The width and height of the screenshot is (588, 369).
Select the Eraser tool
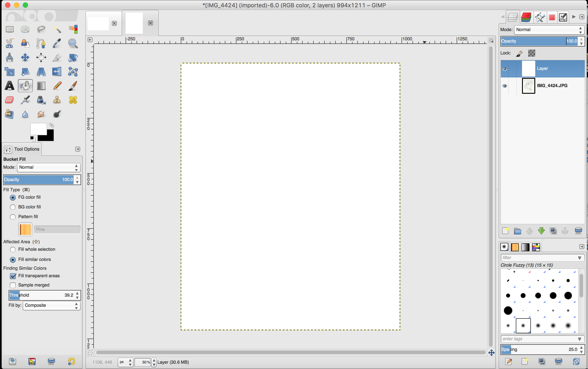(x=9, y=100)
